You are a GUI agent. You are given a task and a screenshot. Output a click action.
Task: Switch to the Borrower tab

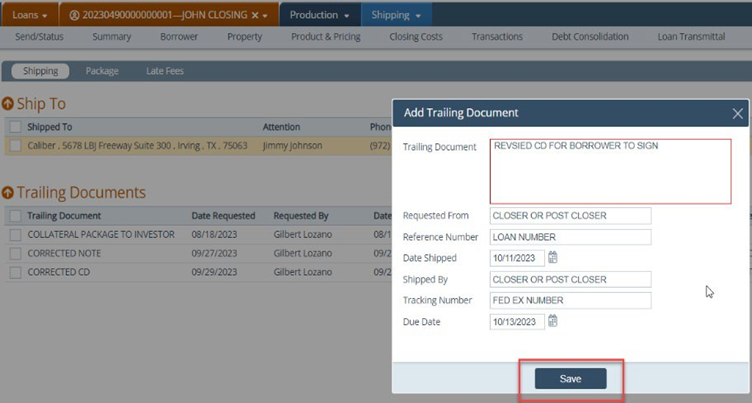[x=179, y=37]
